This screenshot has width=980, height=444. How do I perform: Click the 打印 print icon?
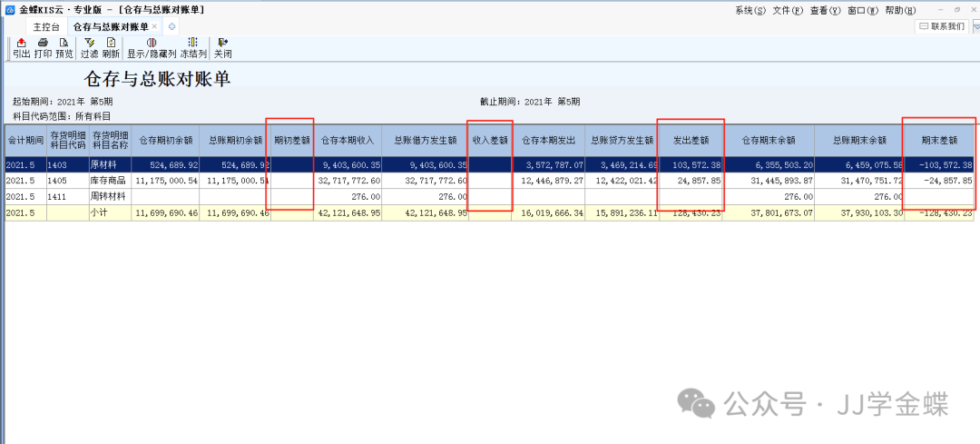pyautogui.click(x=43, y=48)
